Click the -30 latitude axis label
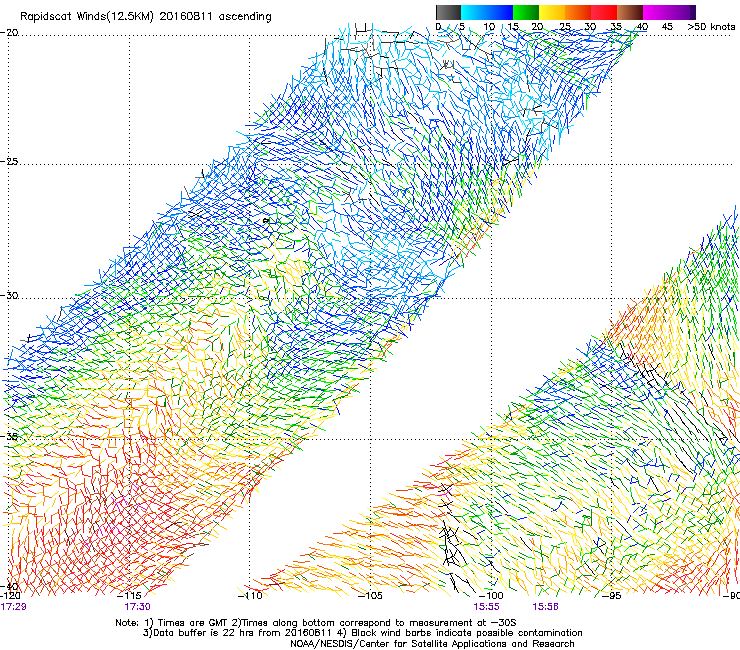Screen dimensions: 740x650 click(x=10, y=295)
